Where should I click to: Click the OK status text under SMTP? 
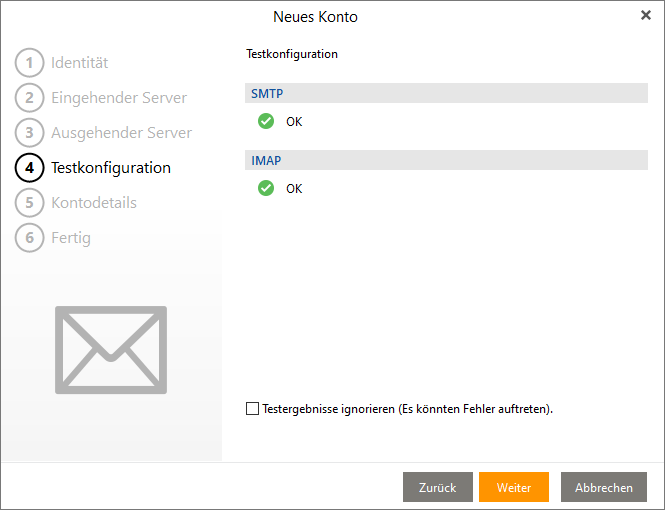tap(294, 122)
